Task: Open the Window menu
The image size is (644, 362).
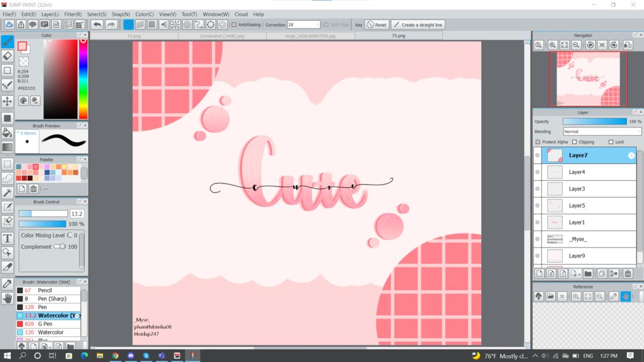Action: 216,14
